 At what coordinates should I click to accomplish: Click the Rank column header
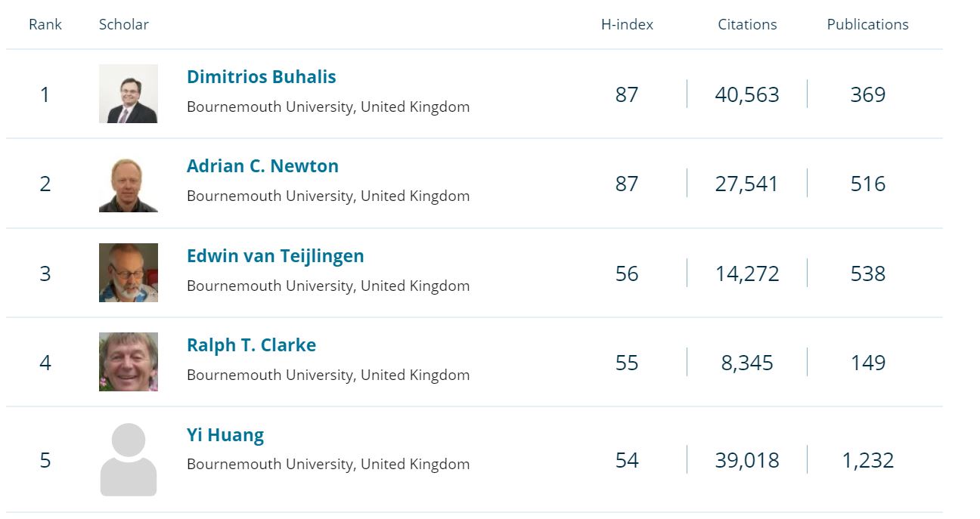(x=45, y=24)
